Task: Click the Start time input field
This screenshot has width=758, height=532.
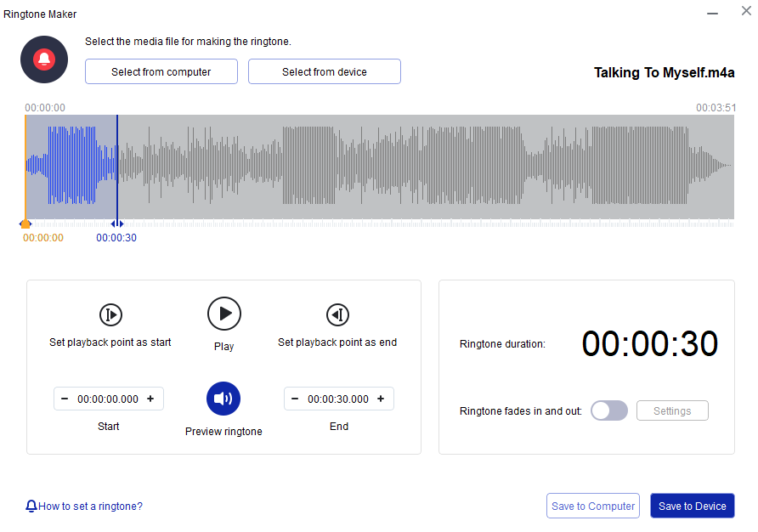Action: [108, 399]
